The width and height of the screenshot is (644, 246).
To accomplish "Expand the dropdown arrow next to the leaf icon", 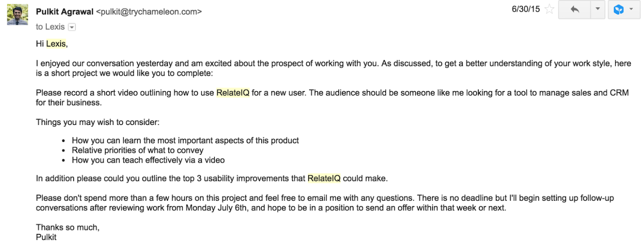I will point(631,9).
